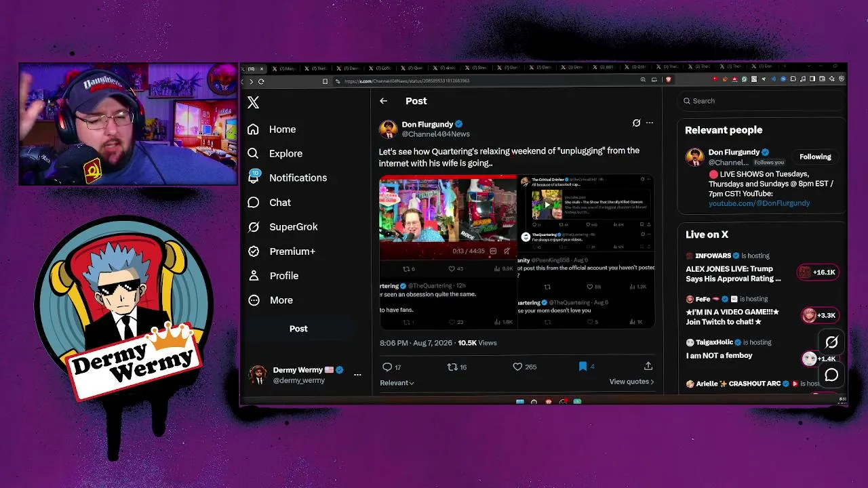
Task: Click the Following button for Don Flurgundy
Action: click(x=815, y=157)
